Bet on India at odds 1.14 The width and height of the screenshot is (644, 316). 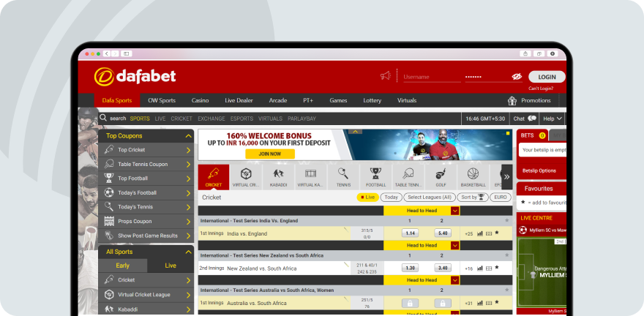click(x=410, y=233)
